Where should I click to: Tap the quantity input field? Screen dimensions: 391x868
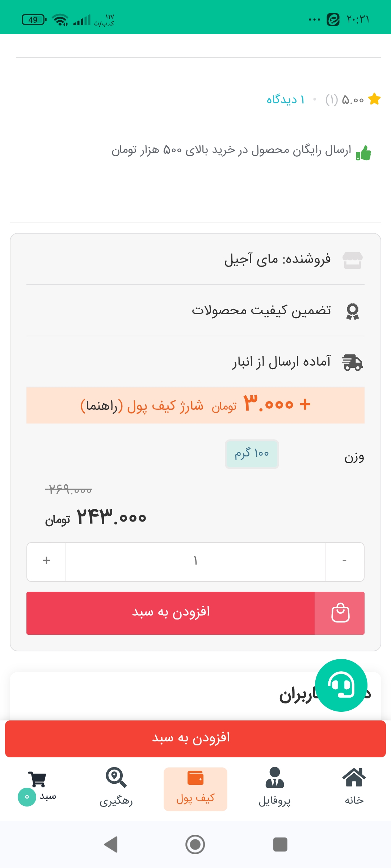pos(195,561)
